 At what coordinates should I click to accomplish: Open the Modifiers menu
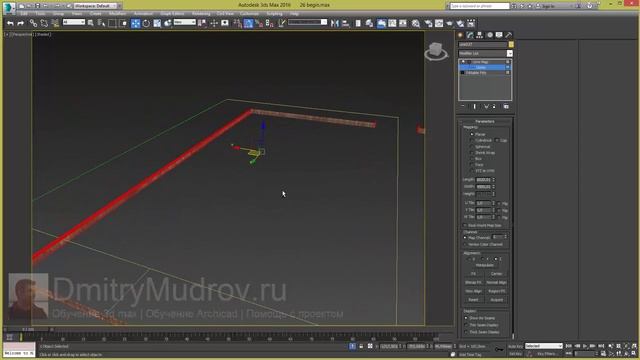118,14
